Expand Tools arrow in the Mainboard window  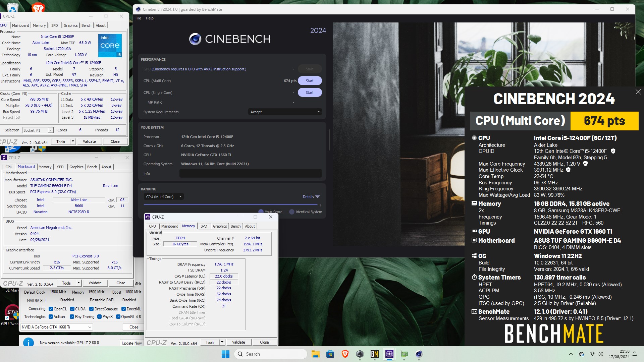pyautogui.click(x=78, y=283)
